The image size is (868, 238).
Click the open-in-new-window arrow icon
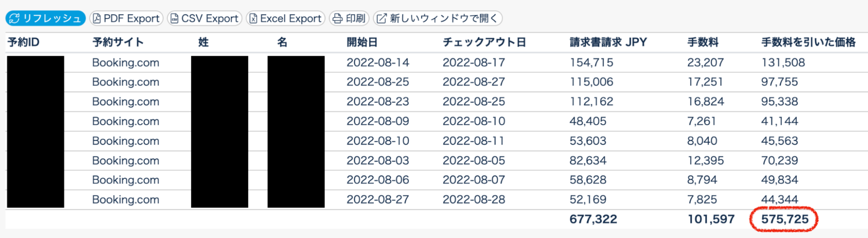click(x=381, y=18)
